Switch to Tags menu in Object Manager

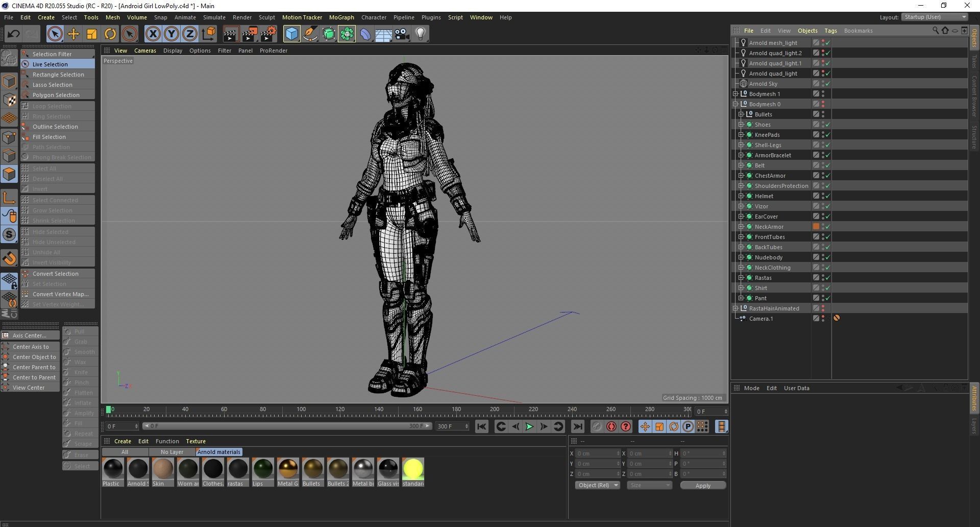click(830, 31)
